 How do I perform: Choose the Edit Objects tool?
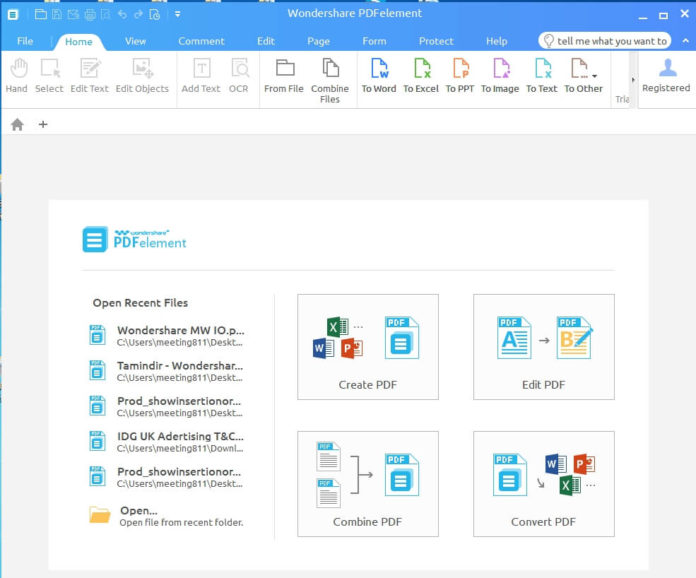pyautogui.click(x=142, y=76)
